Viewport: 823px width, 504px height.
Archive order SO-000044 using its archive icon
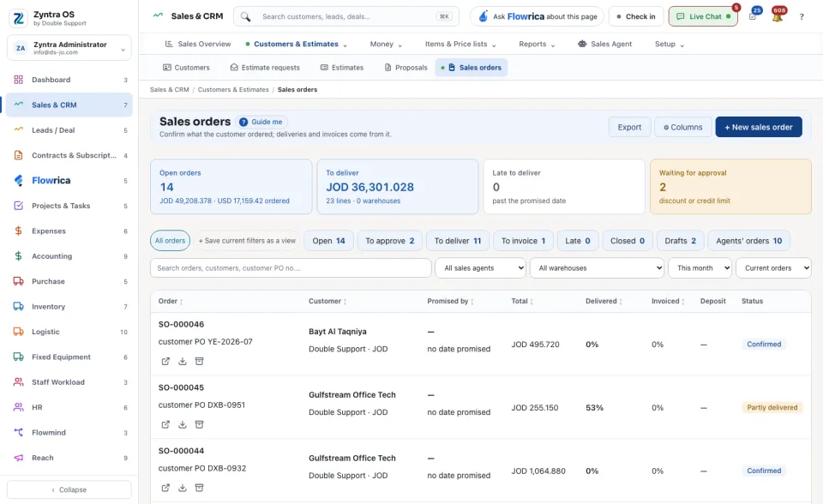pos(200,488)
